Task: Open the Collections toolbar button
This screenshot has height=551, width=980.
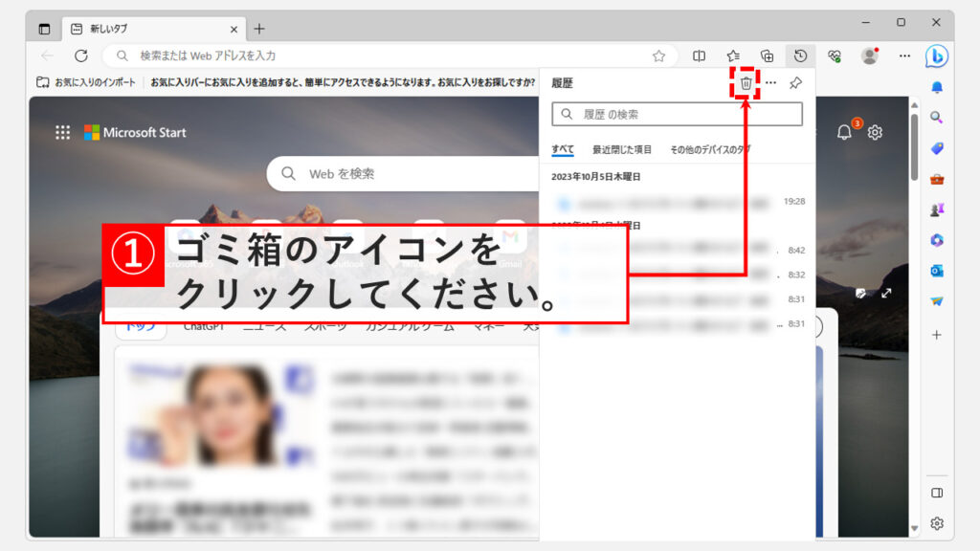Action: pyautogui.click(x=767, y=55)
